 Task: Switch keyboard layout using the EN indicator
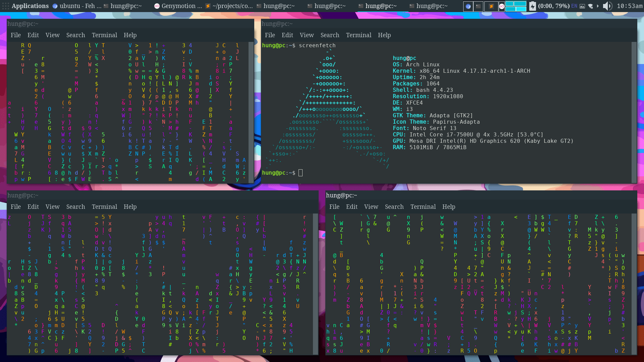(574, 6)
